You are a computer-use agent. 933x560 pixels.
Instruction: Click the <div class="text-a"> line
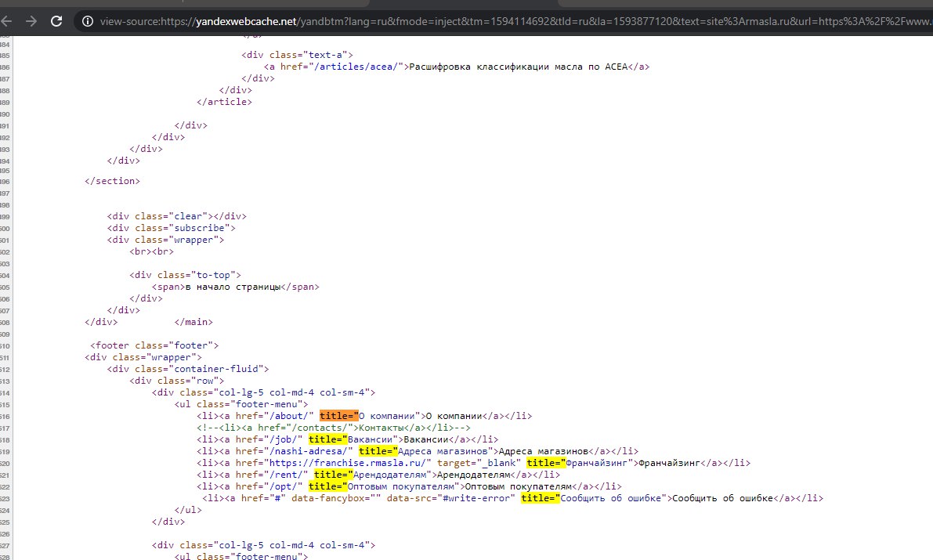pos(298,55)
